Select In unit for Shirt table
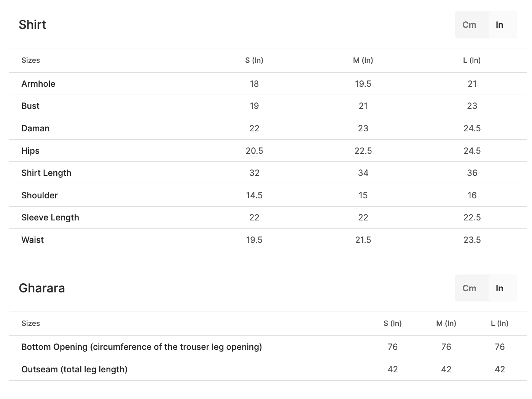The image size is (532, 399). (500, 25)
